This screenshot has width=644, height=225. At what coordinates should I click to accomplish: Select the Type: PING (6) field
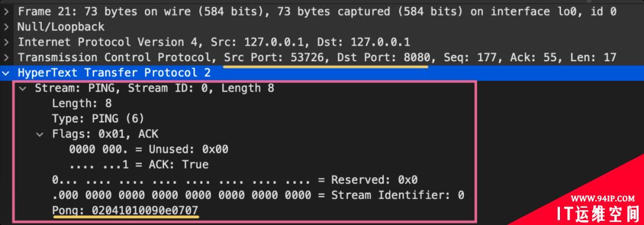[x=98, y=119]
